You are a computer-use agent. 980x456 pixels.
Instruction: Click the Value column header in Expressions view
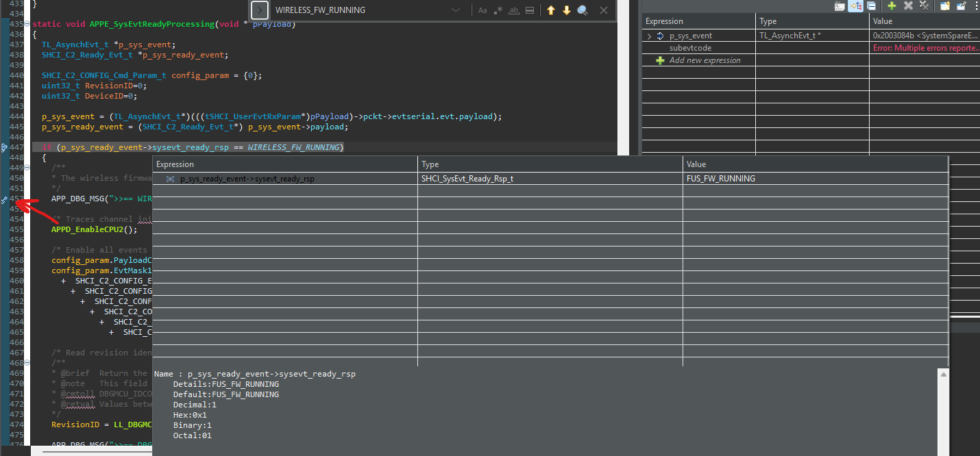883,21
